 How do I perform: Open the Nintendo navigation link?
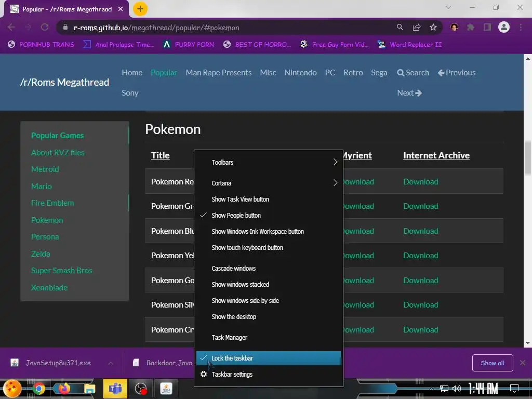(x=301, y=73)
